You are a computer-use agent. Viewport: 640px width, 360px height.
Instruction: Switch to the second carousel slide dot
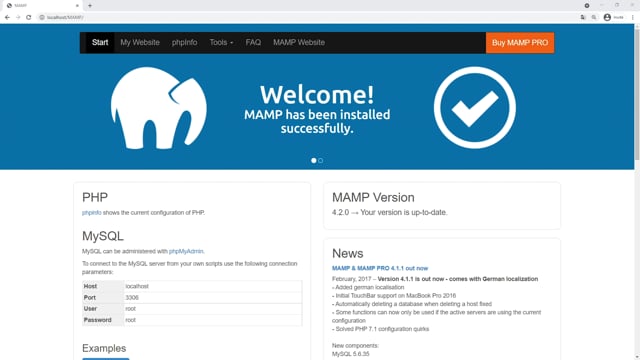coord(320,160)
